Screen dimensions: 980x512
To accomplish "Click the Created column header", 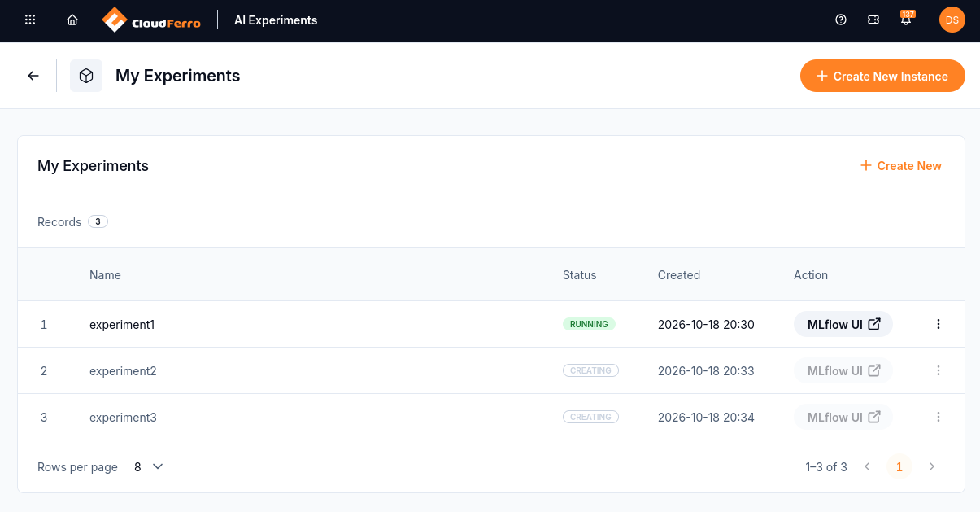I will tap(679, 275).
